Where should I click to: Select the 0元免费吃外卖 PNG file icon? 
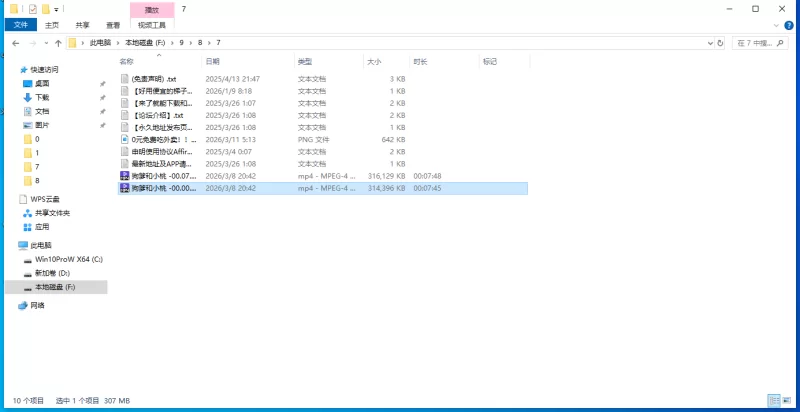pos(124,140)
